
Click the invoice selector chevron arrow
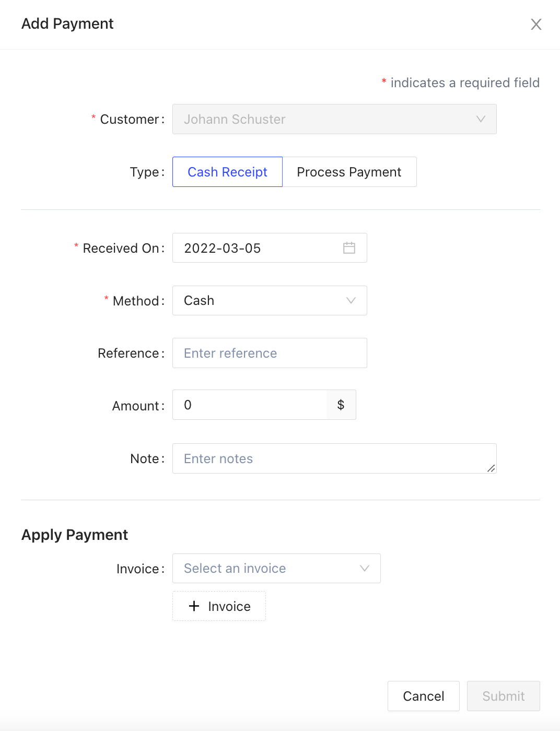point(365,568)
